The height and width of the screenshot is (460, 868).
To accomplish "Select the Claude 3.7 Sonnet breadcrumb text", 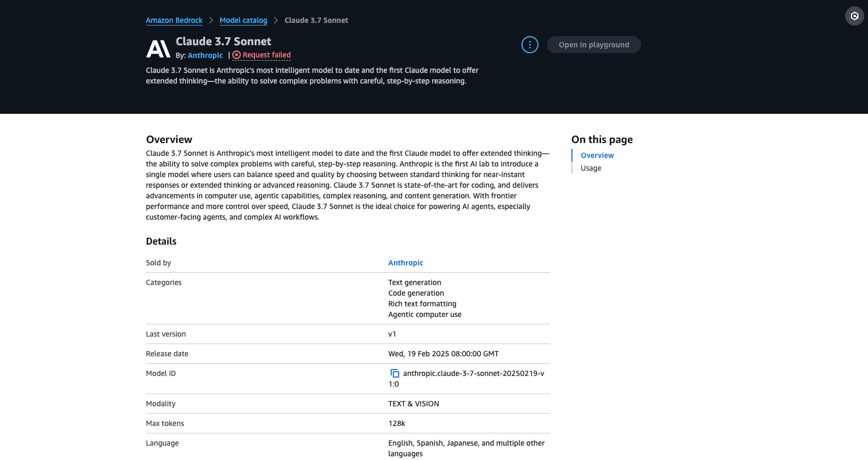I will [316, 20].
